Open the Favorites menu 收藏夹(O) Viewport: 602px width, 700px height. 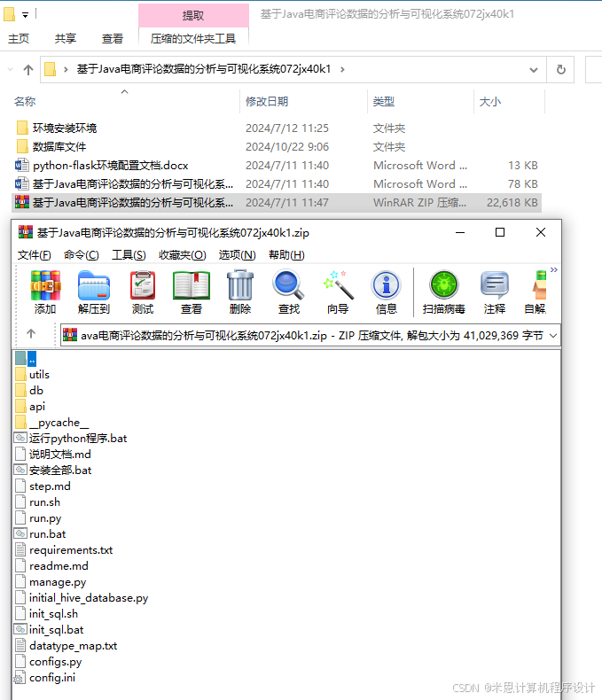click(183, 255)
